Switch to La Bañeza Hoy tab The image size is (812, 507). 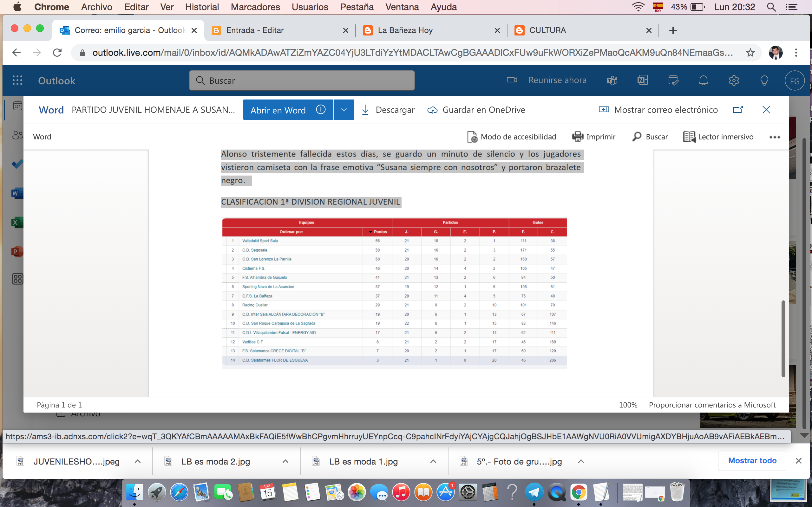point(405,30)
